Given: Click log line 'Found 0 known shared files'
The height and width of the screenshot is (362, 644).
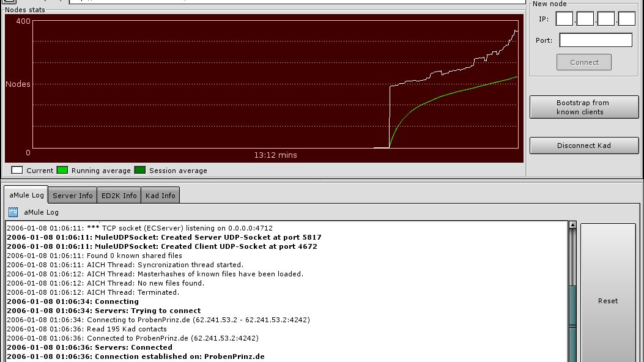Looking at the screenshot, I should click(x=94, y=256).
